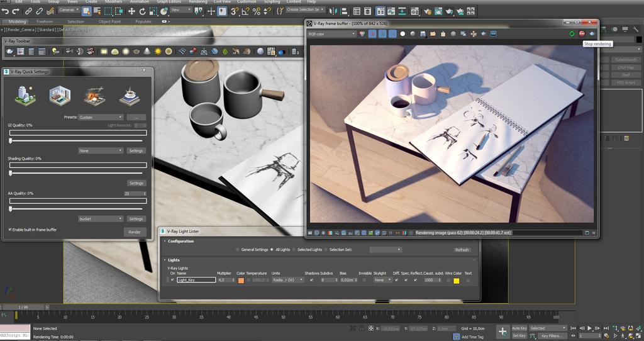This screenshot has width=644, height=341.
Task: Click the white circle alpha channel icon
Action: click(x=402, y=34)
